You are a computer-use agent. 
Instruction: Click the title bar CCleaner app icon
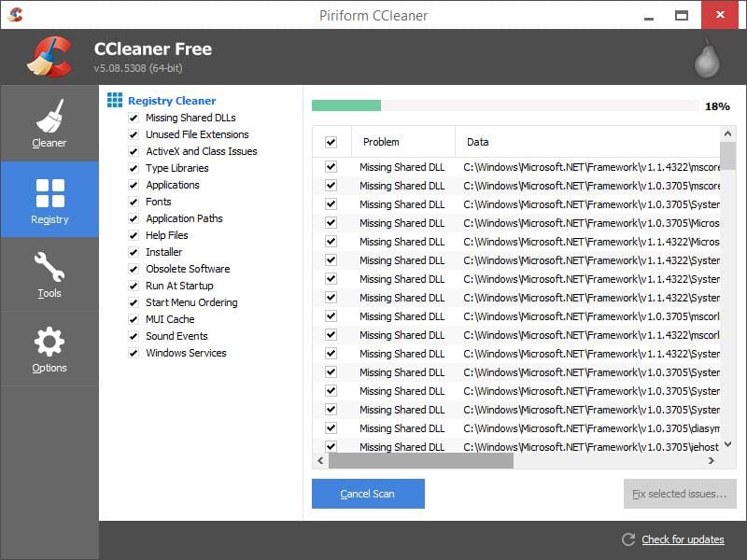(15, 15)
